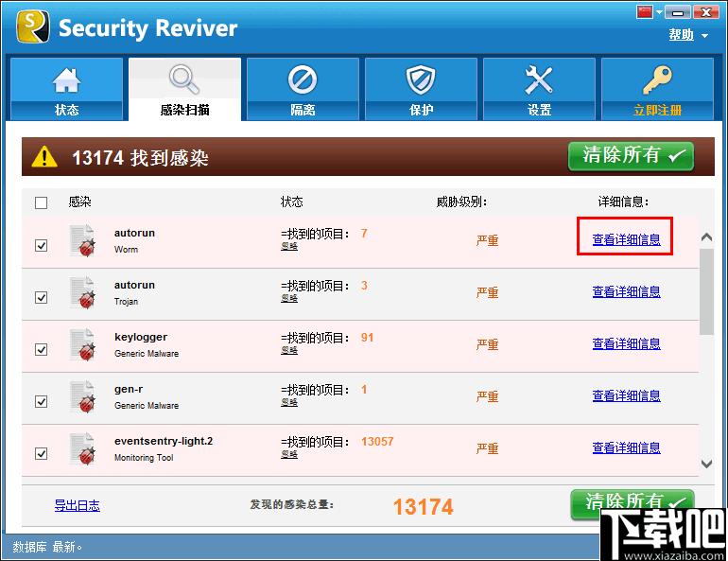728x561 pixels.
Task: Toggle the select-all checkbox in header
Action: click(41, 203)
